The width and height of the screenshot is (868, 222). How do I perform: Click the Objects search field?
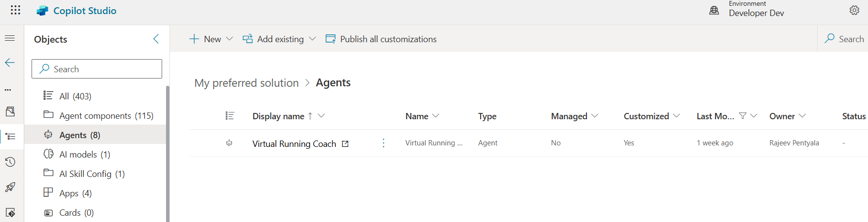click(97, 69)
